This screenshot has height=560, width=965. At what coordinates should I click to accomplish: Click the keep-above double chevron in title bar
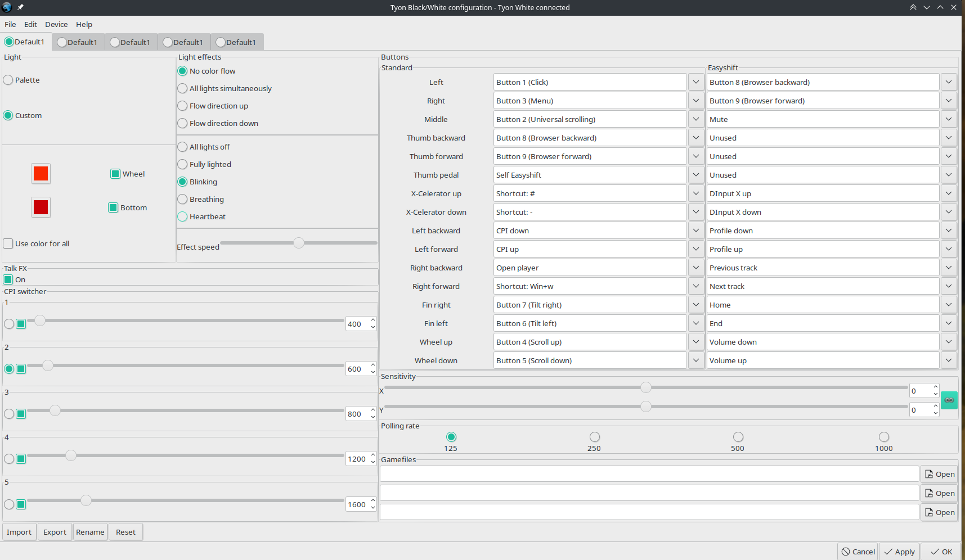pyautogui.click(x=913, y=7)
